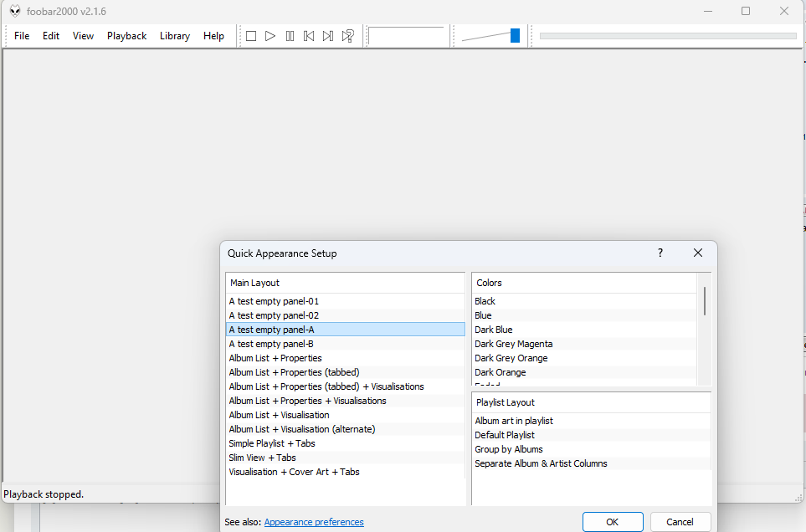This screenshot has width=806, height=532.
Task: Click the volume slider handle
Action: pos(515,35)
